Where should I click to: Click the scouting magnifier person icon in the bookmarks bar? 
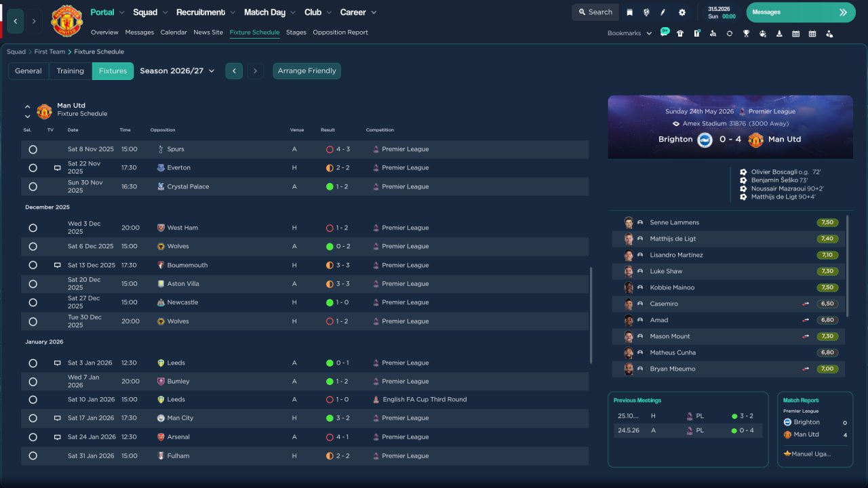point(713,33)
